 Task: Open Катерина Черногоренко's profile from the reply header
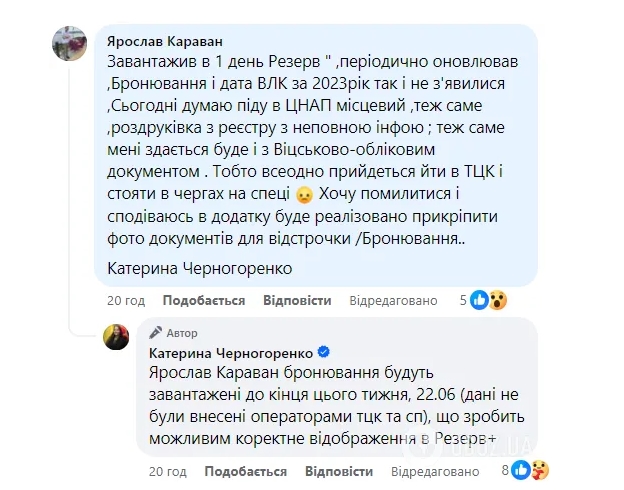tap(231, 353)
